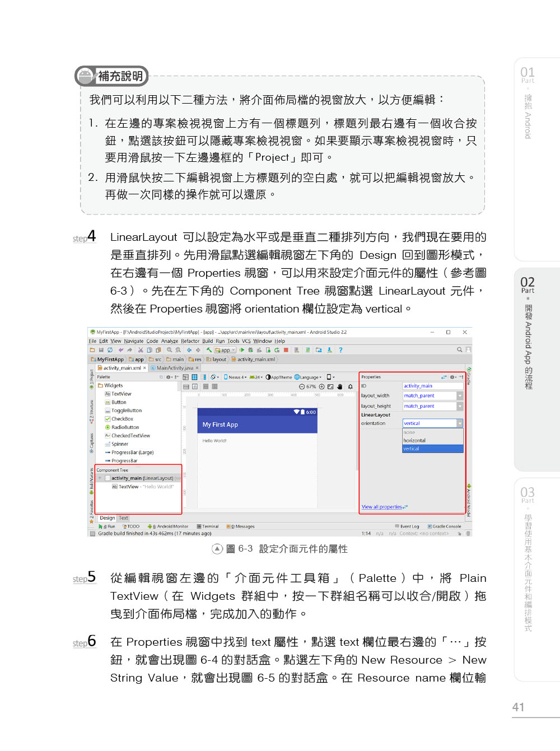Open the VCS menu
Image resolution: width=560 pixels, height=751 pixels.
coord(246,341)
